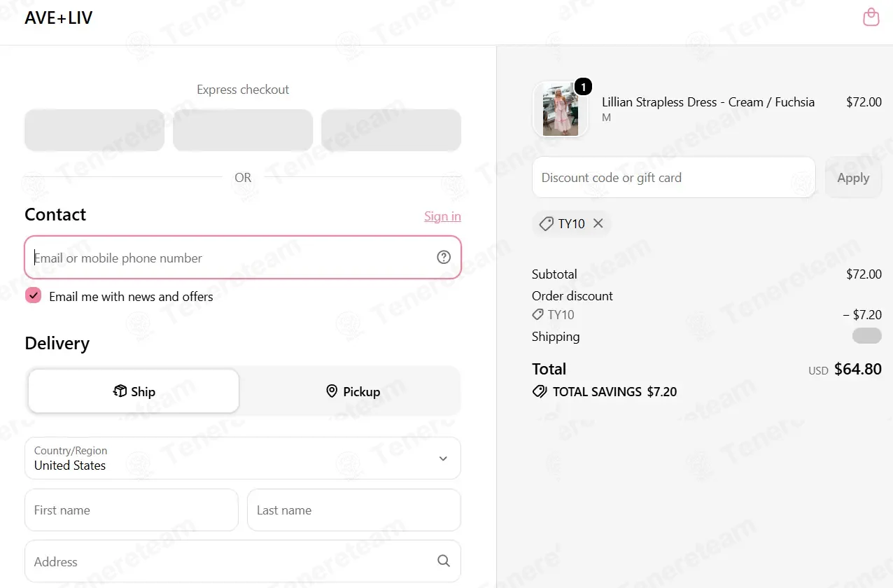
Task: Open the shopping bag cart icon
Action: pos(871,17)
